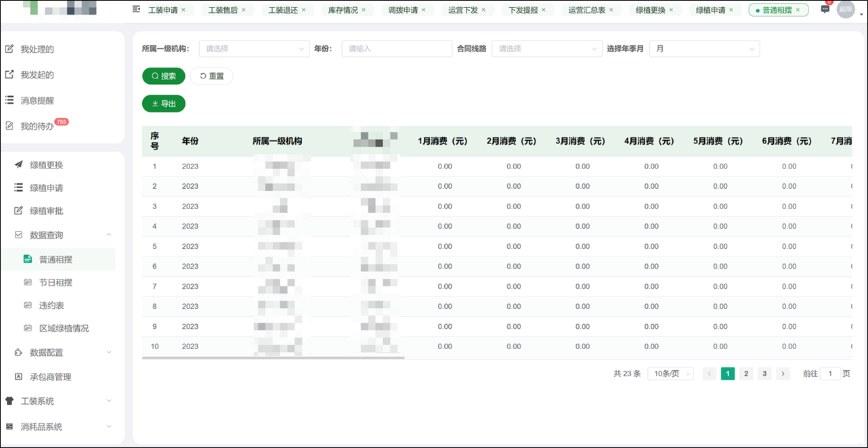Screen dimensions: 868x448
Task: Collapse the 数据查询 menu group
Action: [x=109, y=235]
